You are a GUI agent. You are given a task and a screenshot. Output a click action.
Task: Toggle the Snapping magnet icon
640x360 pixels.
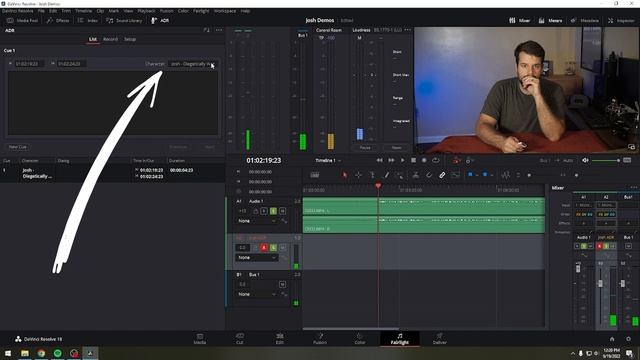pyautogui.click(x=429, y=175)
